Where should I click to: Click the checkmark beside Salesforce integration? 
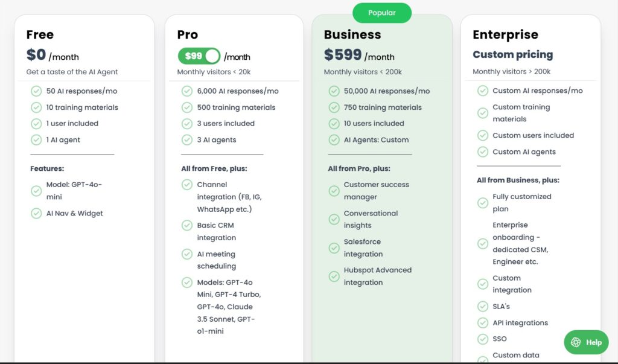point(334,247)
